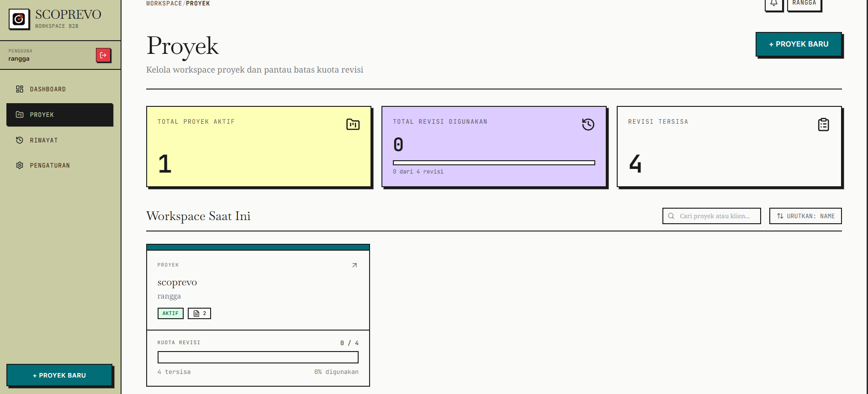Click the "0 dari 4 revisi" caption
This screenshot has width=868, height=394.
pyautogui.click(x=418, y=172)
